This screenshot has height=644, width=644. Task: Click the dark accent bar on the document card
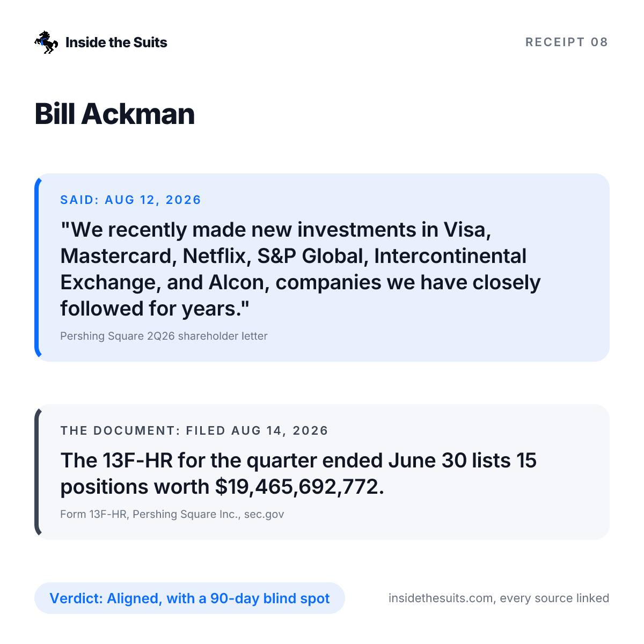(x=37, y=472)
